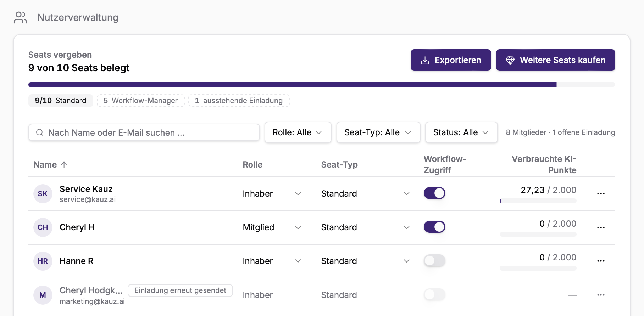
Task: Click the Exportieren button
Action: pos(451,60)
